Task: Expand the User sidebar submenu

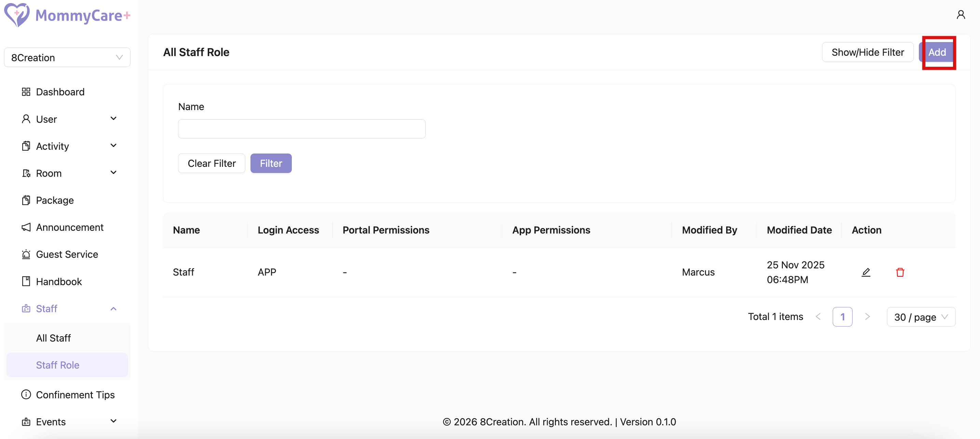Action: 113,119
